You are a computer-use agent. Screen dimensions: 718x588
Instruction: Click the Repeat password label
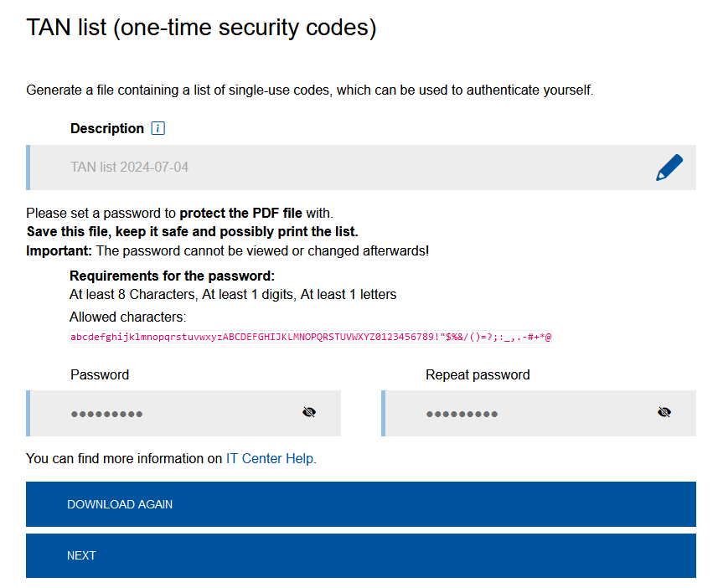point(478,374)
